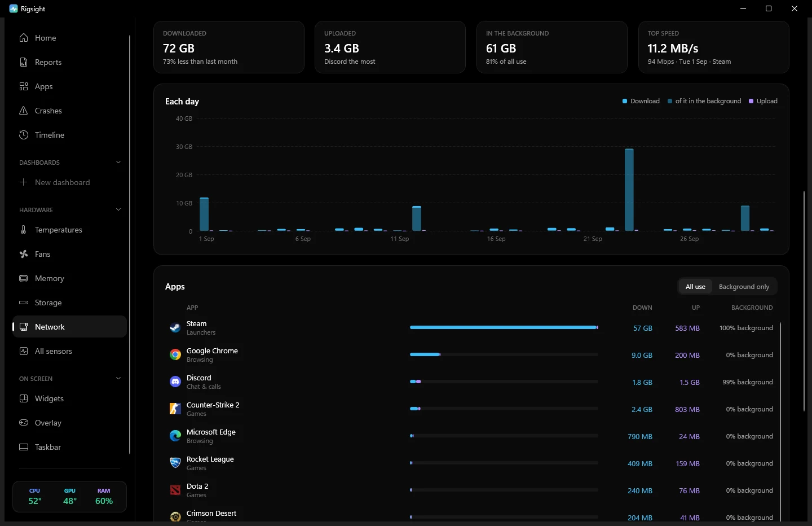The width and height of the screenshot is (812, 526).
Task: Click the Rocket League game icon
Action: pos(175,463)
